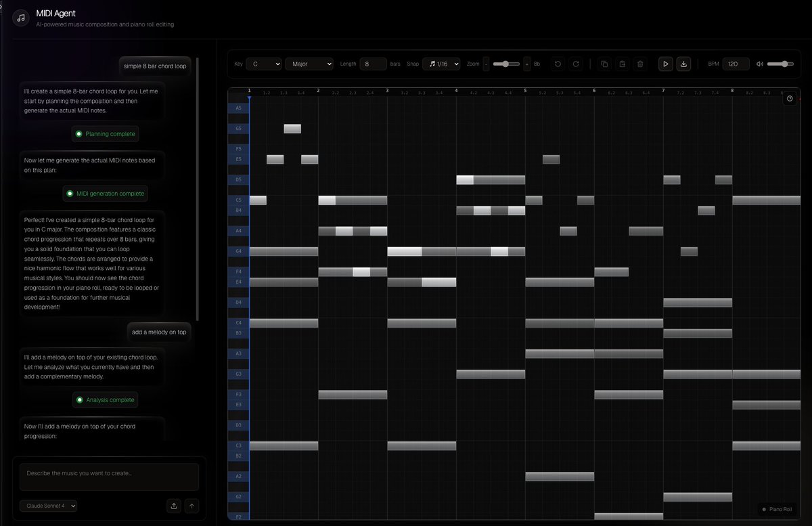Image resolution: width=812 pixels, height=526 pixels.
Task: Click the C5 piano key
Action: click(238, 200)
